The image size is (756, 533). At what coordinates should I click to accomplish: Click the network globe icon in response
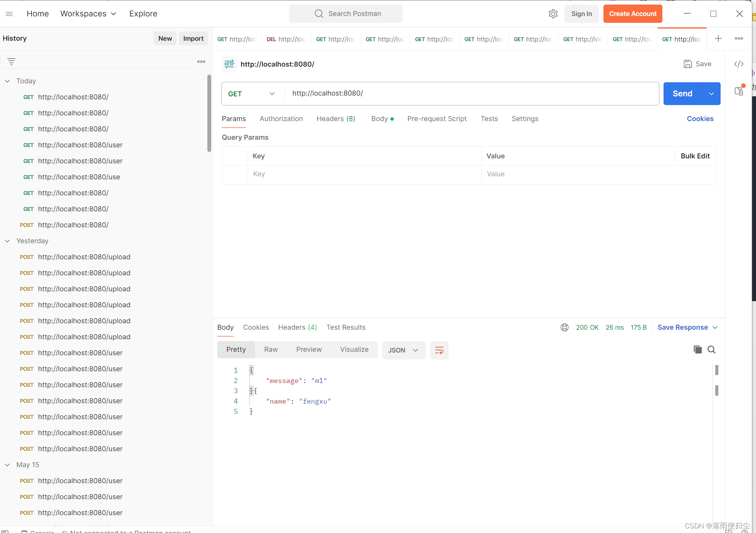[565, 327]
